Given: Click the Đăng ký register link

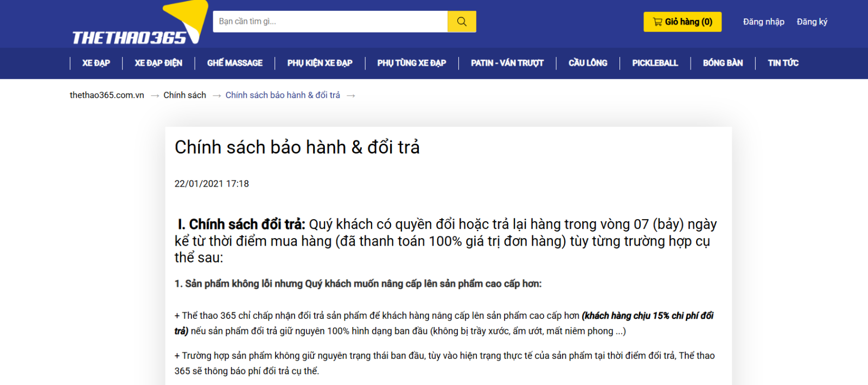Looking at the screenshot, I should click(812, 22).
